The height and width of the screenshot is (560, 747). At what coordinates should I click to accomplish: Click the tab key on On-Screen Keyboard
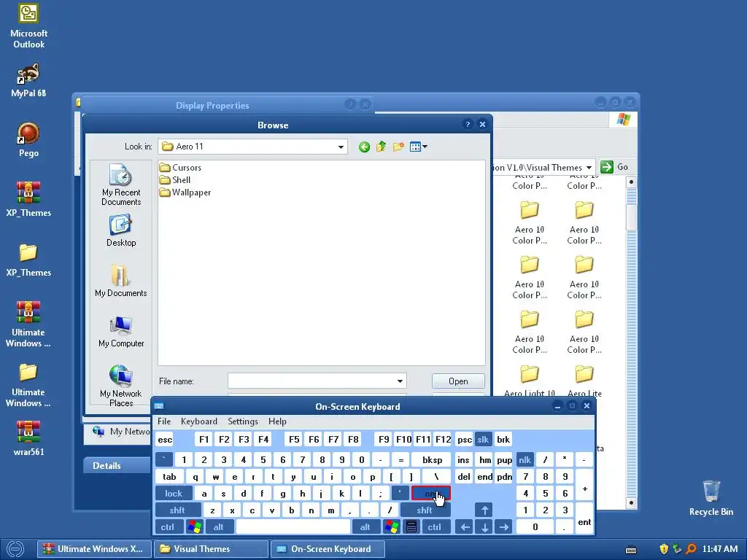tap(169, 477)
